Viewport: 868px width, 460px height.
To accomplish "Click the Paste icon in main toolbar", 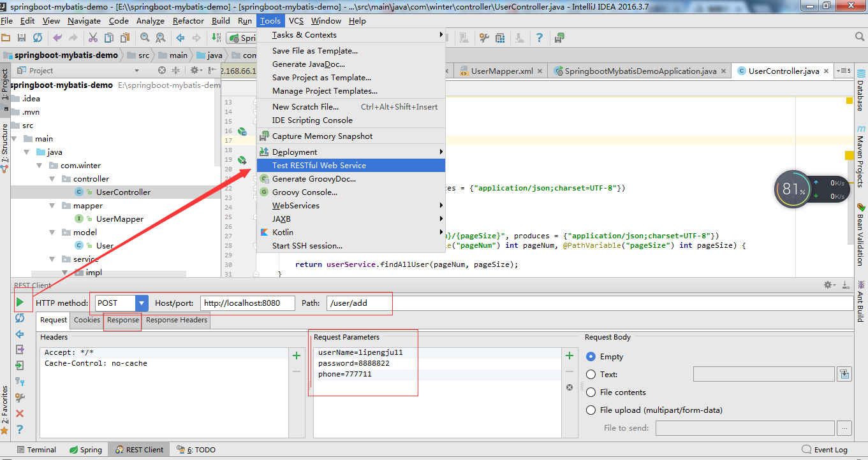I will click(125, 38).
